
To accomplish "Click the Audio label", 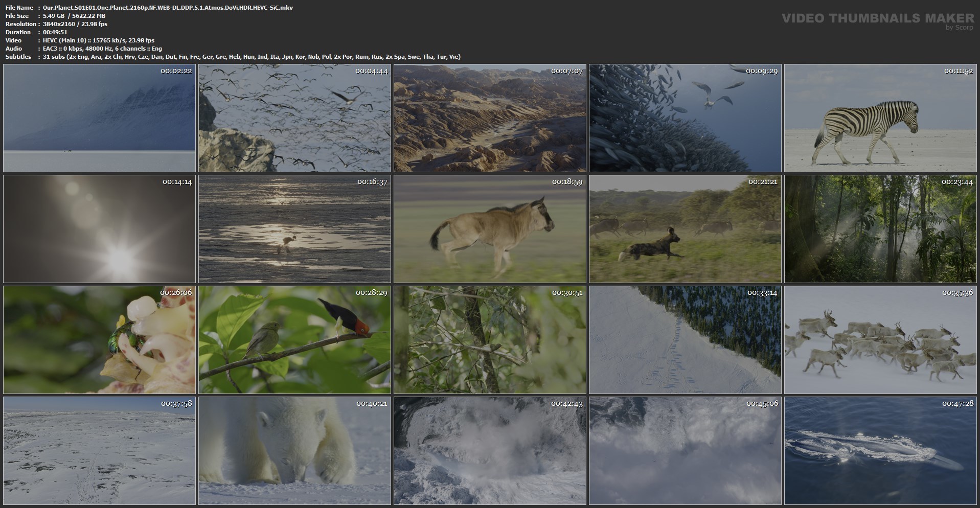I will [14, 49].
